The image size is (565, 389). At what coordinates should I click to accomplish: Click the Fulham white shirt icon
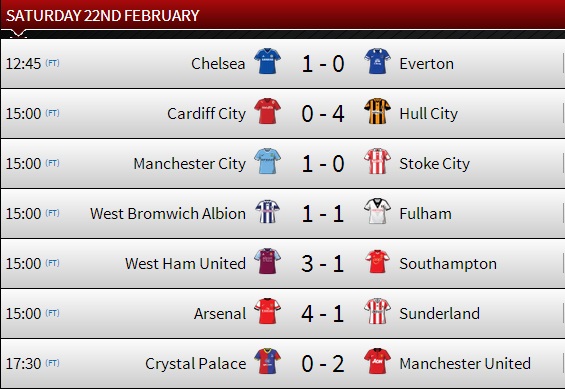tap(377, 211)
